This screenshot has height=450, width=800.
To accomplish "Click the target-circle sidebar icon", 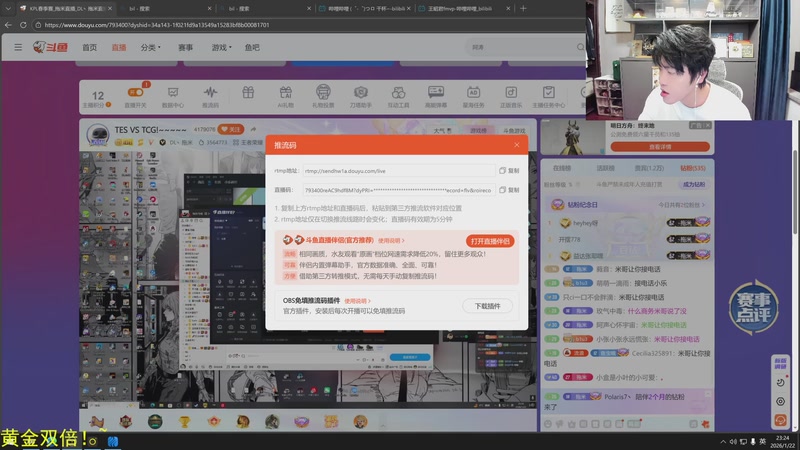I will tap(780, 402).
